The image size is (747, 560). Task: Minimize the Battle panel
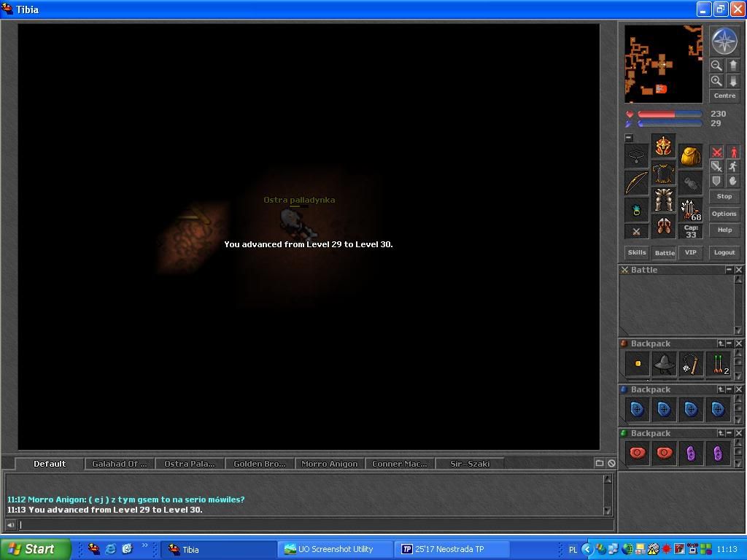coord(729,270)
